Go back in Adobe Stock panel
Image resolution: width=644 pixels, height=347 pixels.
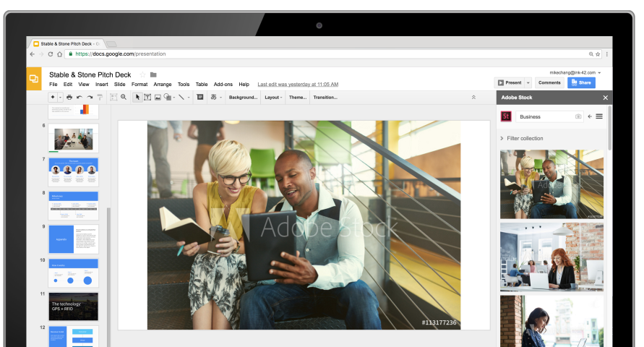tap(590, 116)
